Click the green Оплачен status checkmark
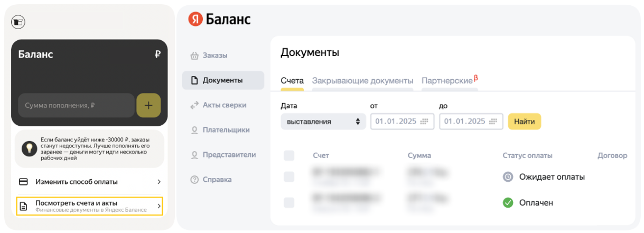The image size is (644, 233). (508, 202)
